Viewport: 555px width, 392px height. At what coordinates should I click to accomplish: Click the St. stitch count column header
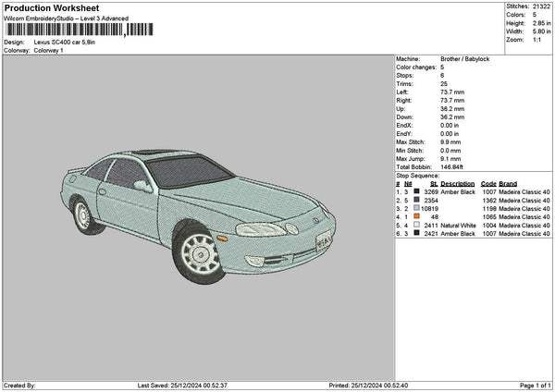[x=433, y=183]
